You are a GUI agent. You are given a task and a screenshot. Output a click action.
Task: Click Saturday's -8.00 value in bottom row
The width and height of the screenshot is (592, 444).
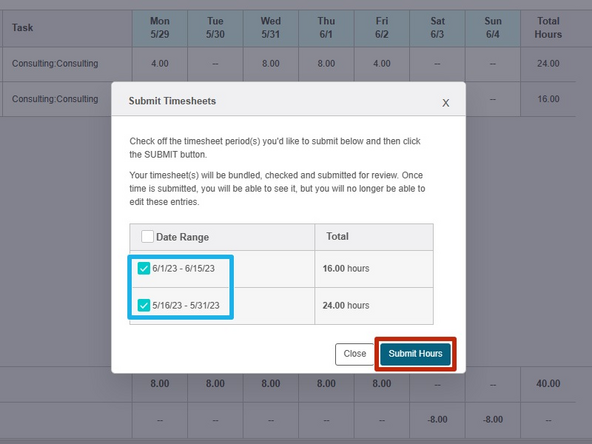(437, 420)
